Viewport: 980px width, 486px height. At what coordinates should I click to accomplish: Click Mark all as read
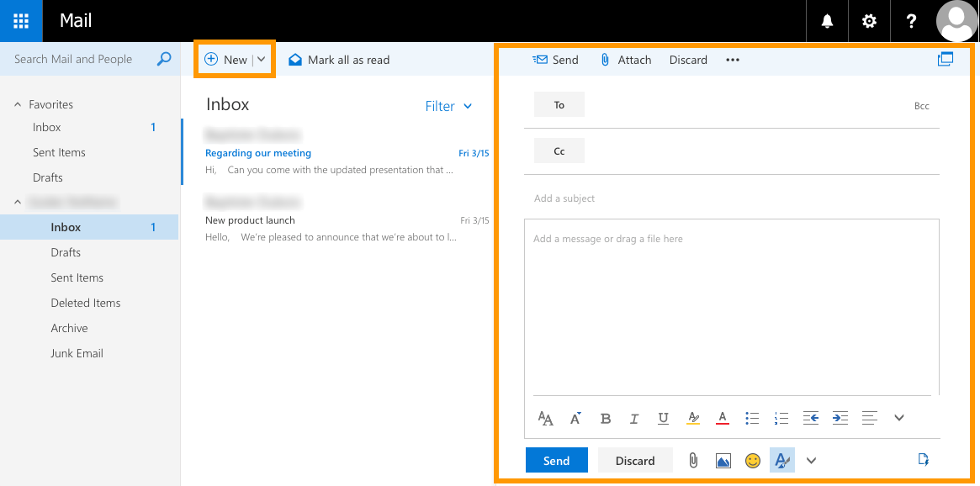pyautogui.click(x=339, y=60)
